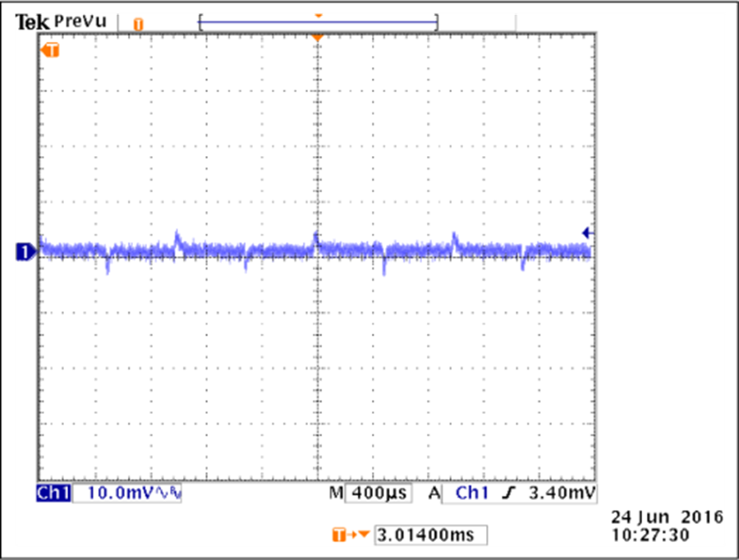Select the highlighted Ch1 channel label

pyautogui.click(x=54, y=493)
